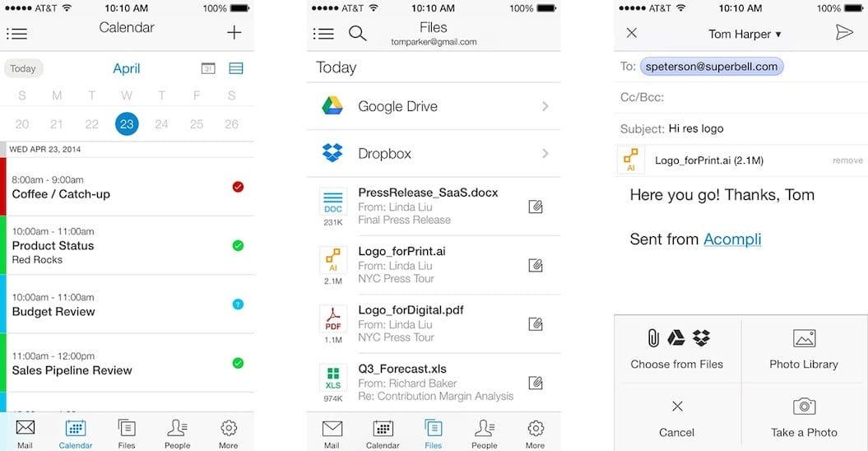
Task: Open Logo_forPrint.ai file icon in Files
Action: pos(333,260)
